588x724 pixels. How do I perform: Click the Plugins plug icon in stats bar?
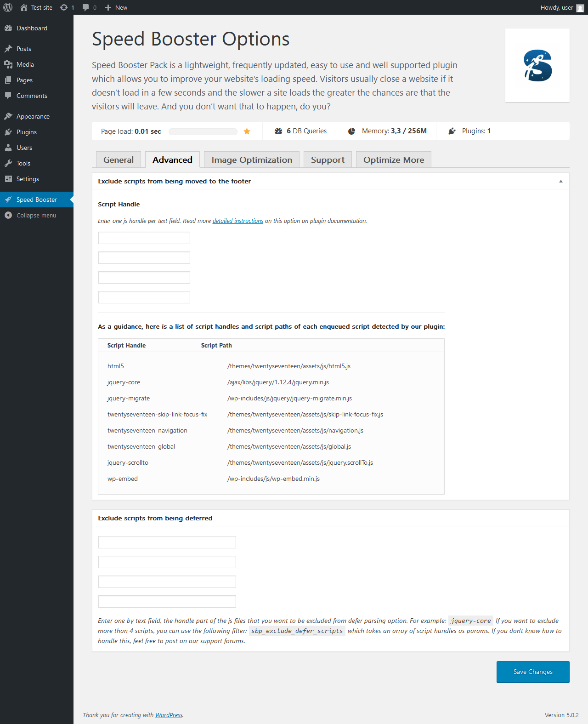(x=452, y=131)
